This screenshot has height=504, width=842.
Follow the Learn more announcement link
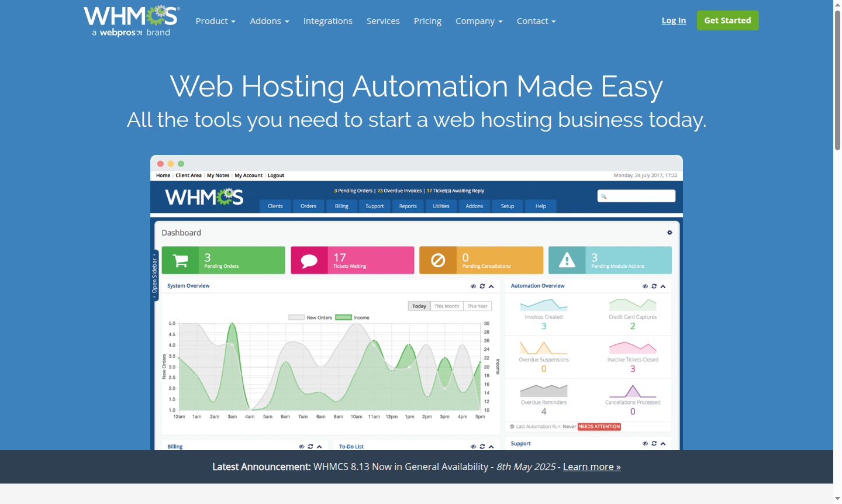click(591, 467)
